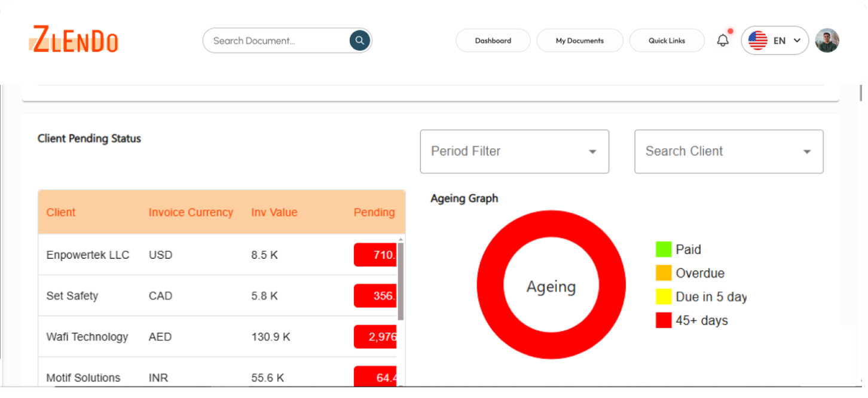
Task: Toggle the Due in 5 days legend
Action: [701, 296]
